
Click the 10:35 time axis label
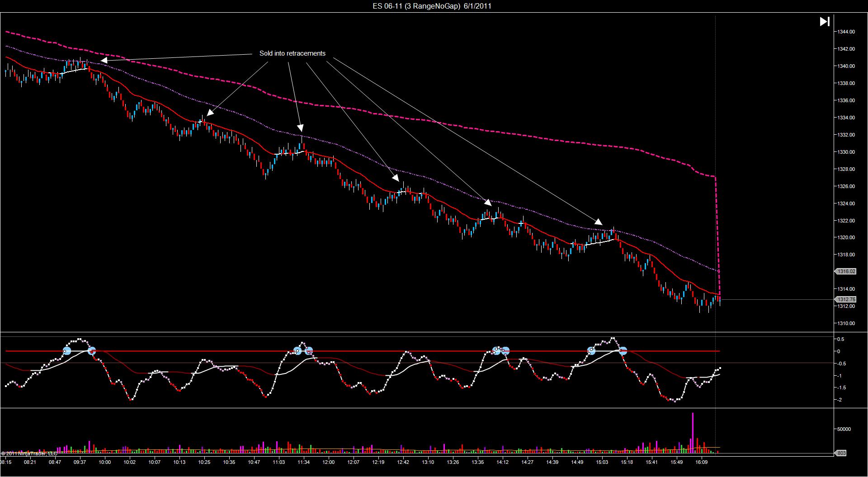point(229,462)
